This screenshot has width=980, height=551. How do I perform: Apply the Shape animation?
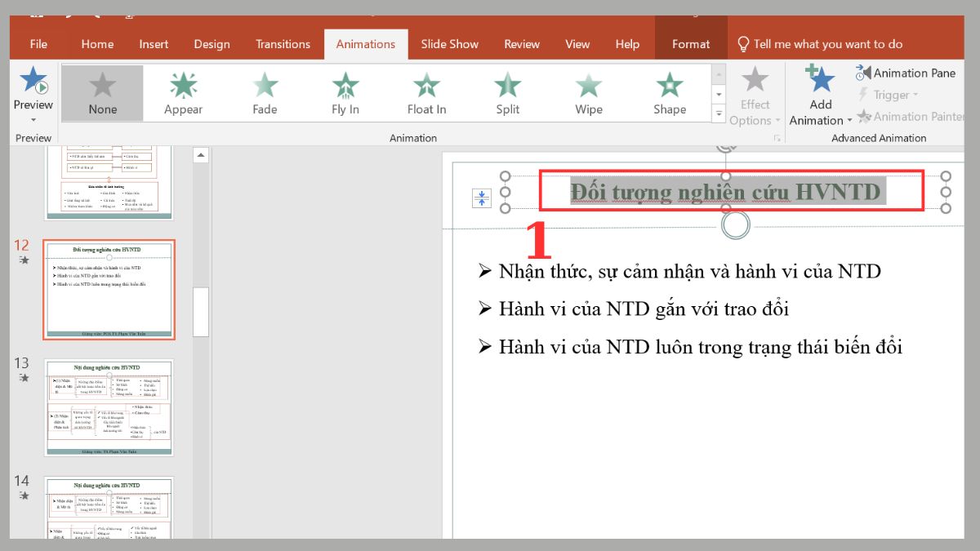coord(669,90)
